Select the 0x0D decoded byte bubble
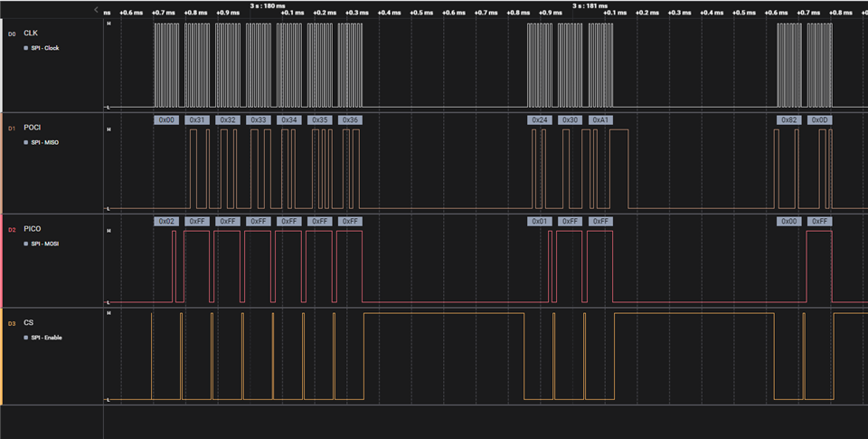 [x=820, y=119]
